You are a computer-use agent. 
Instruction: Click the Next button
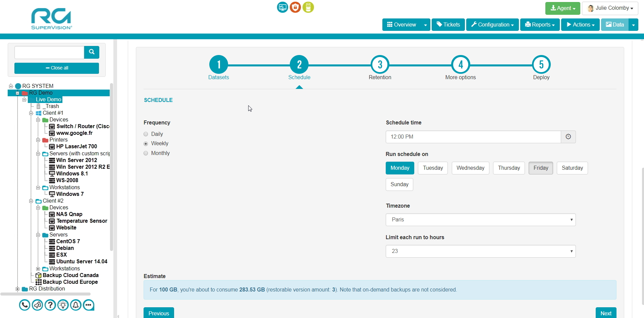(x=606, y=313)
